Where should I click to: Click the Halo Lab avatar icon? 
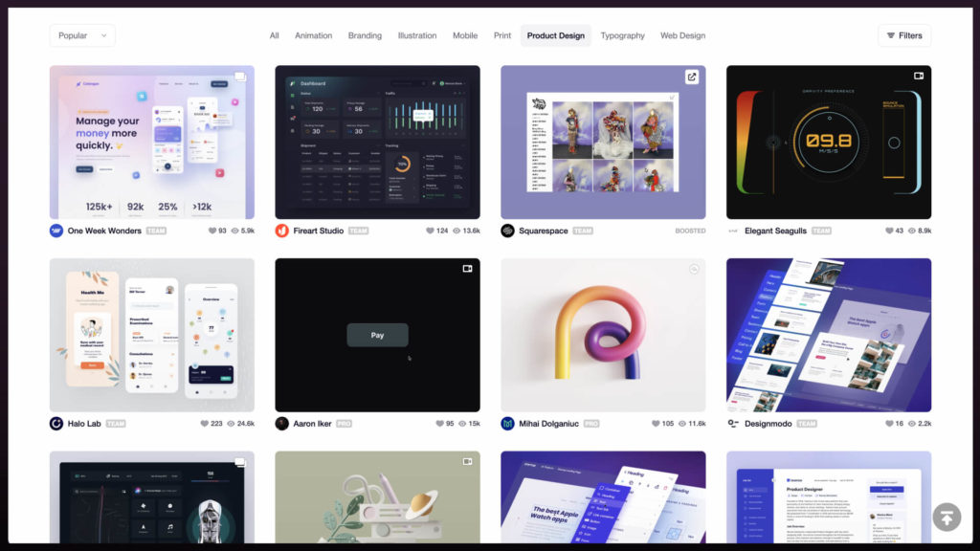56,423
